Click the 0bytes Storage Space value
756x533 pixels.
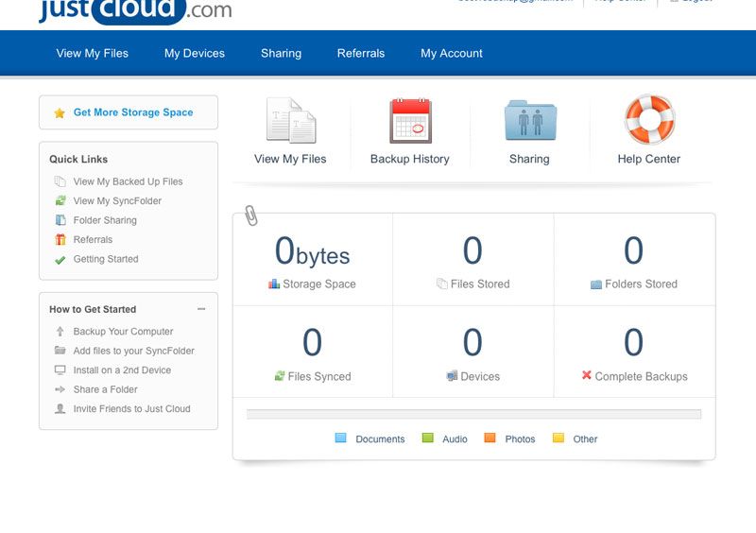312,251
